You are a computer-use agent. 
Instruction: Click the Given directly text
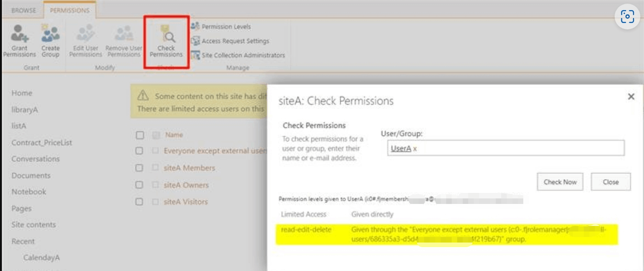[372, 214]
